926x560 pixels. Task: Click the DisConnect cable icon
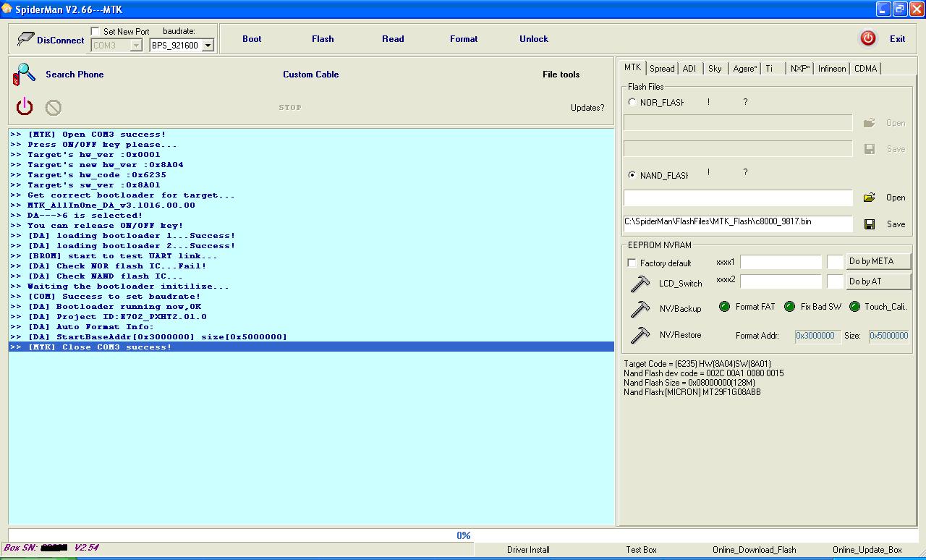(26, 39)
